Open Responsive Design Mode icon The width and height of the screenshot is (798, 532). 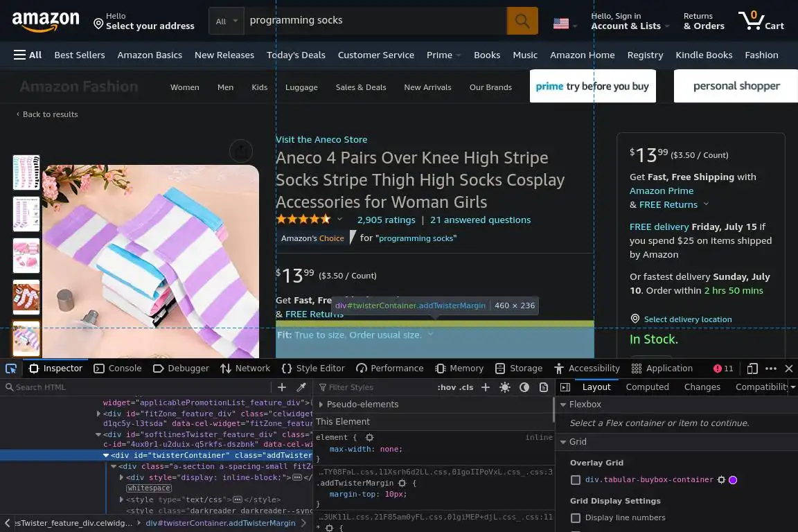point(752,369)
